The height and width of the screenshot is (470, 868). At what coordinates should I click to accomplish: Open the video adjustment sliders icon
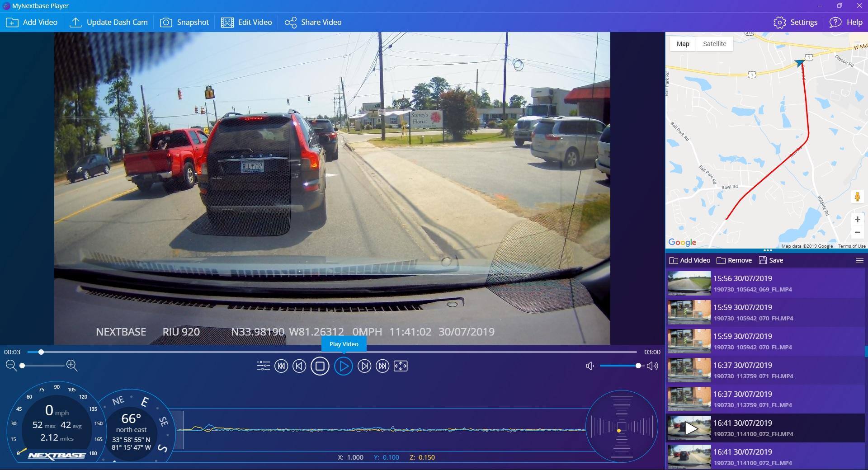(x=263, y=366)
